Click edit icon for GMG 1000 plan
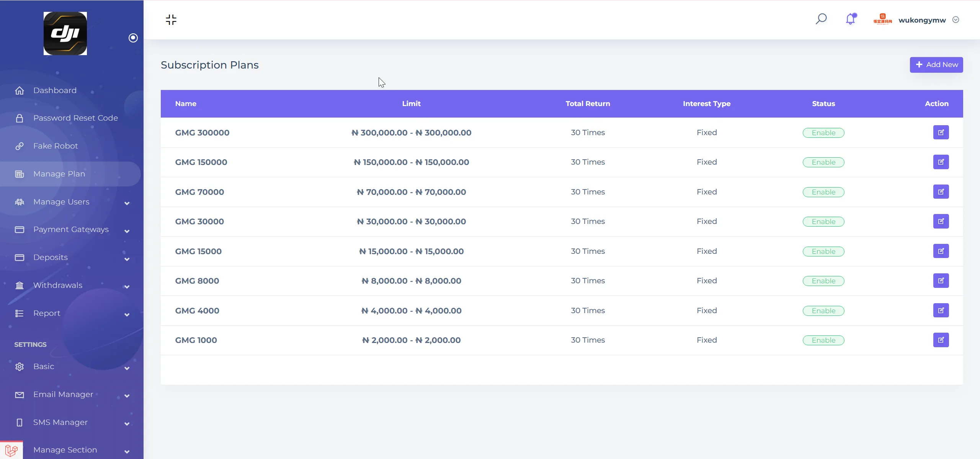Image resolution: width=980 pixels, height=459 pixels. tap(941, 340)
